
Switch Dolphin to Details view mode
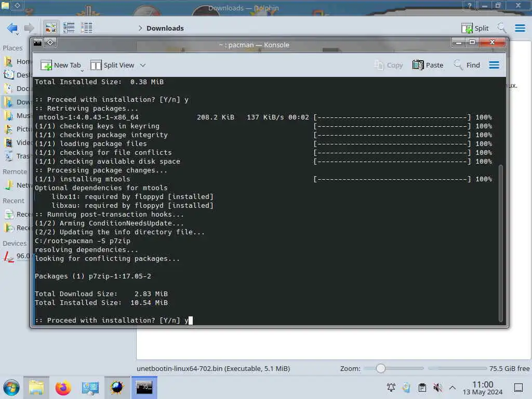point(87,28)
